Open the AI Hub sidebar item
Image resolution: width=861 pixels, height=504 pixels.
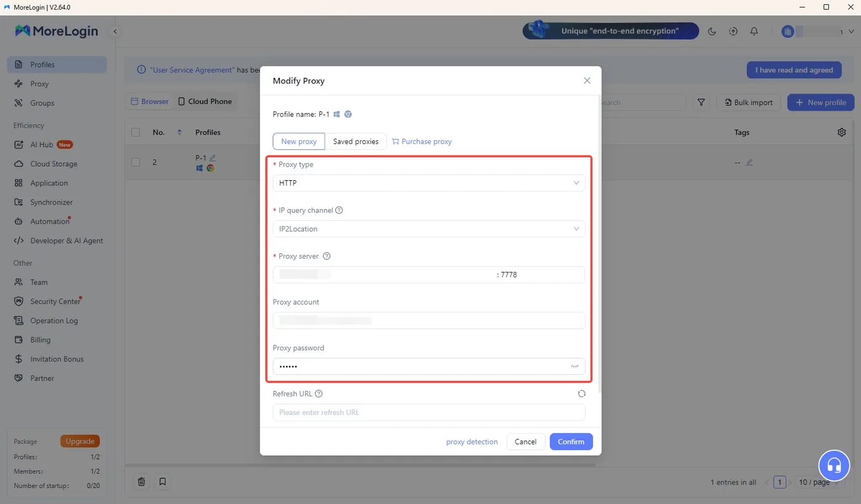coord(57,144)
